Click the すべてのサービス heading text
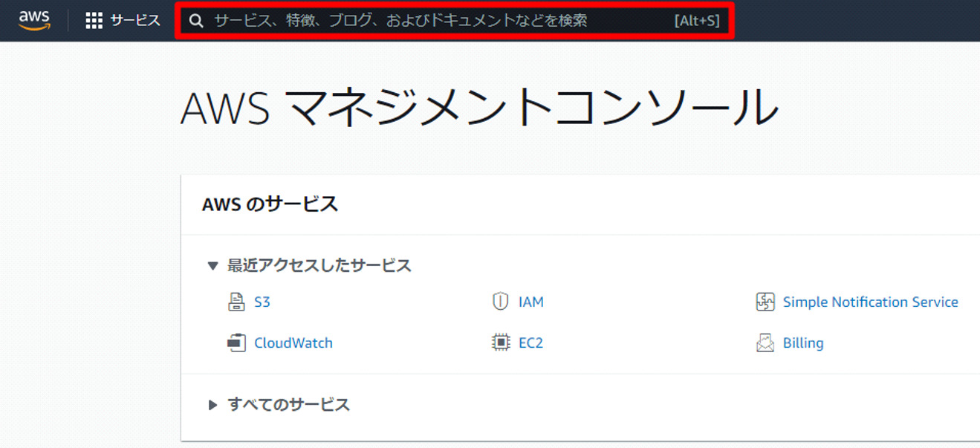The width and height of the screenshot is (980, 448). [x=288, y=405]
